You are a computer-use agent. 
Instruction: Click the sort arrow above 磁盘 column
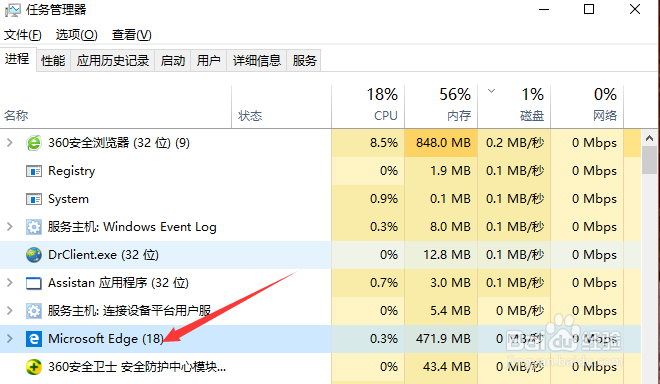[491, 91]
